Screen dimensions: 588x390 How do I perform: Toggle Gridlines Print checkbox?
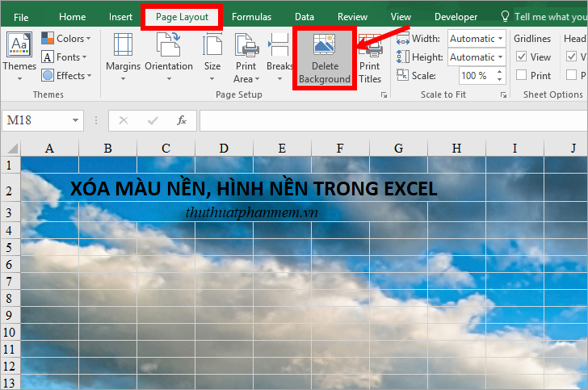(521, 75)
